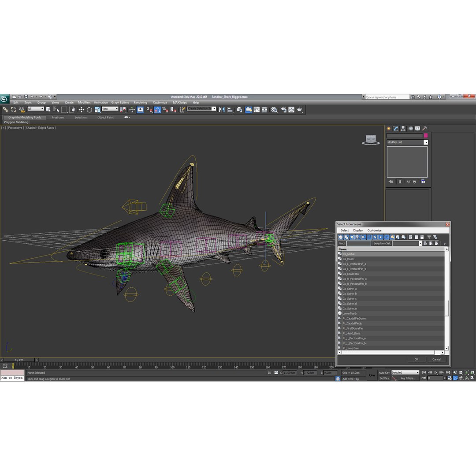The height and width of the screenshot is (476, 476).
Task: Click the Toggle Set Key Mode key icon
Action: tap(372, 375)
